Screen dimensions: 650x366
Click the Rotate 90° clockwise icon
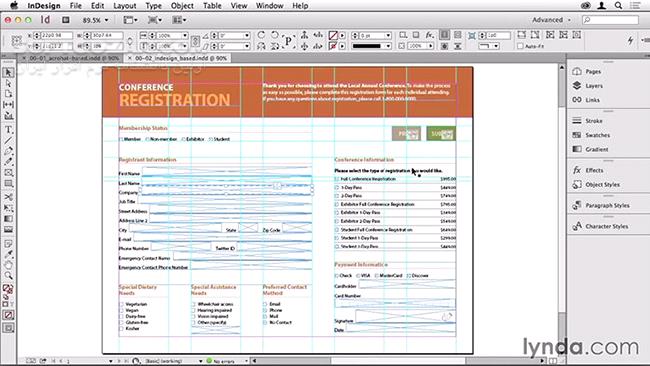pyautogui.click(x=261, y=35)
